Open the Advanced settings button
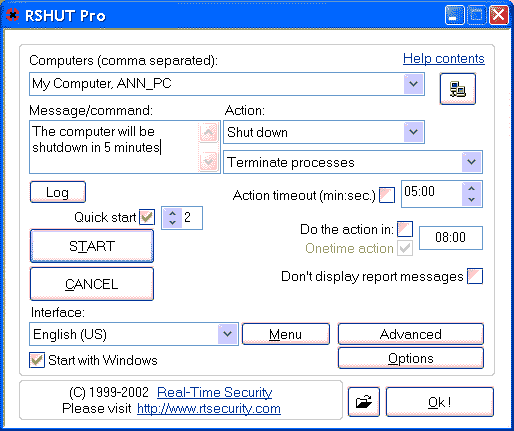Image resolution: width=514 pixels, height=431 pixels. click(411, 334)
